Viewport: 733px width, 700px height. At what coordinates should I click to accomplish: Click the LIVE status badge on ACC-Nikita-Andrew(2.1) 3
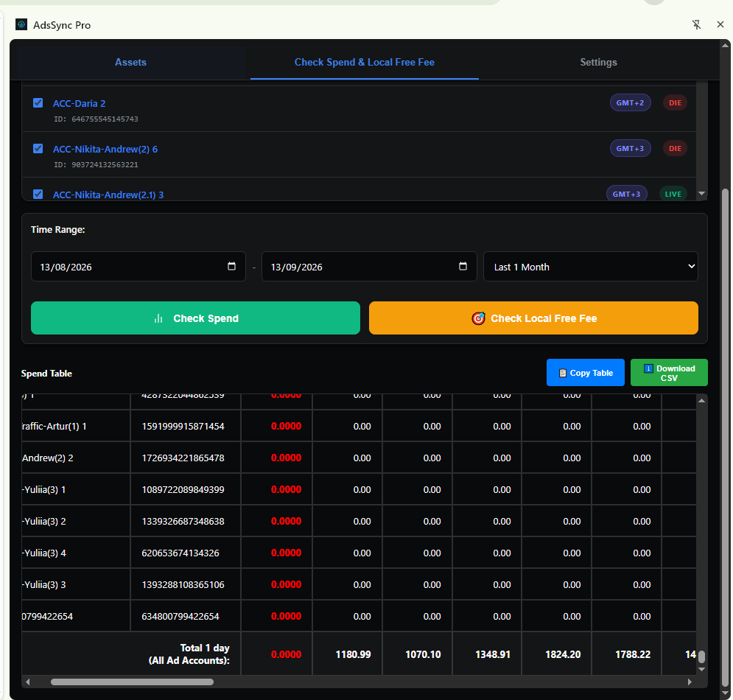[x=673, y=194]
